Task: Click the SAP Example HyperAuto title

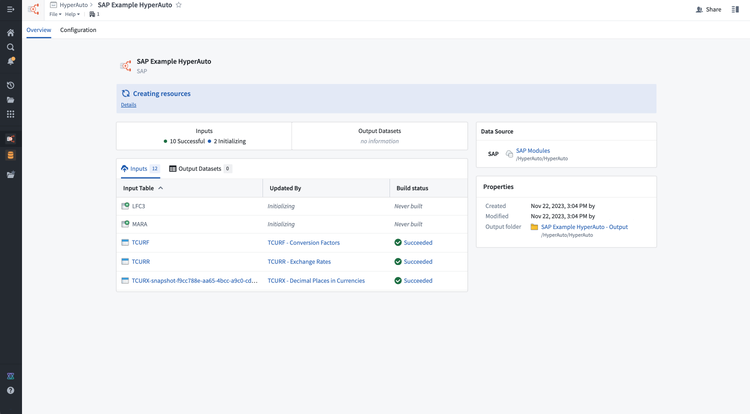Action: [x=174, y=61]
